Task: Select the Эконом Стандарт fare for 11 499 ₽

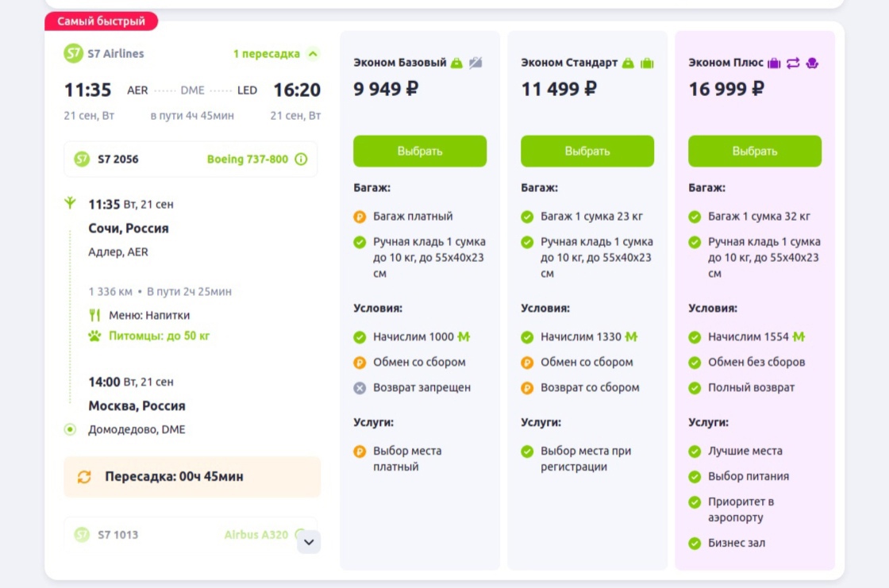Action: 587,151
